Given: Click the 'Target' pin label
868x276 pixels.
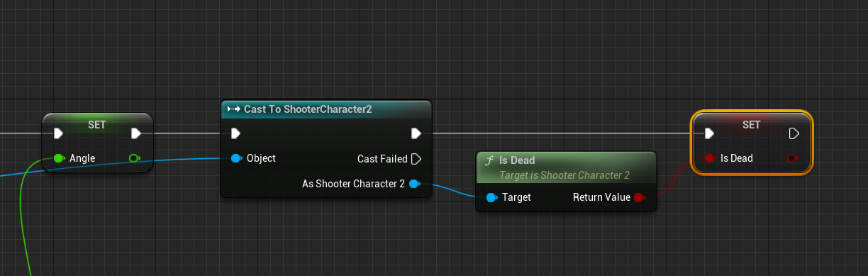Looking at the screenshot, I should click(516, 197).
